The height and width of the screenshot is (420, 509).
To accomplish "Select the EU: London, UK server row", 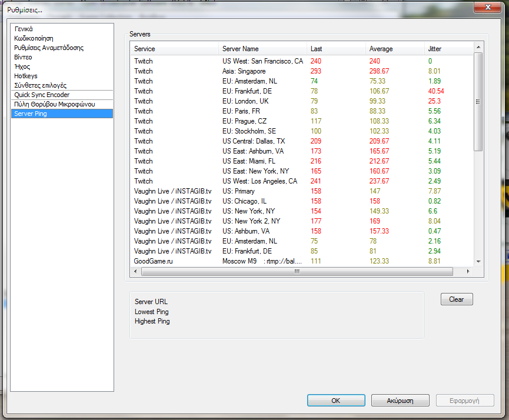I will (302, 101).
